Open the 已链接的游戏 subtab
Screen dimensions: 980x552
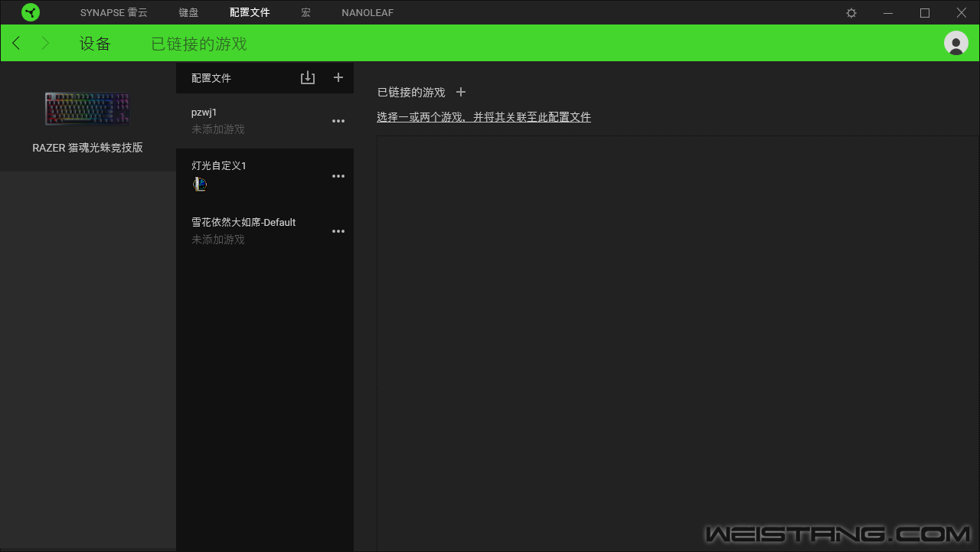coord(199,44)
